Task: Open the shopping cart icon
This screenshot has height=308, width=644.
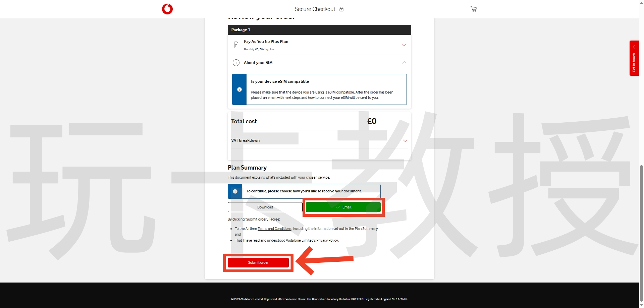Action: [473, 9]
